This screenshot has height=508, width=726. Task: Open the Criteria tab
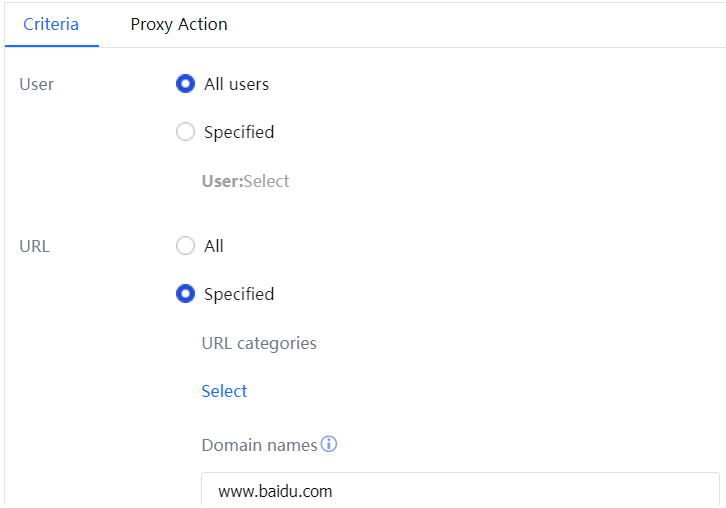click(x=51, y=24)
